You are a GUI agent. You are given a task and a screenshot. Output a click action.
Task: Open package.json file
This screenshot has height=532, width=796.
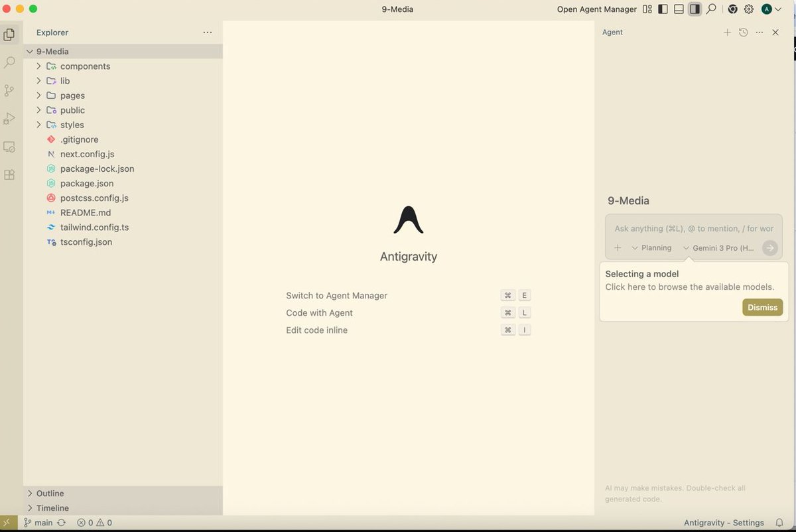(123, 183)
